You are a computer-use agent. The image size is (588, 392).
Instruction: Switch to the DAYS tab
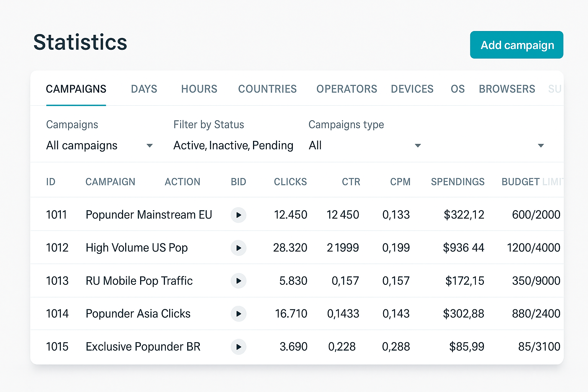(144, 89)
